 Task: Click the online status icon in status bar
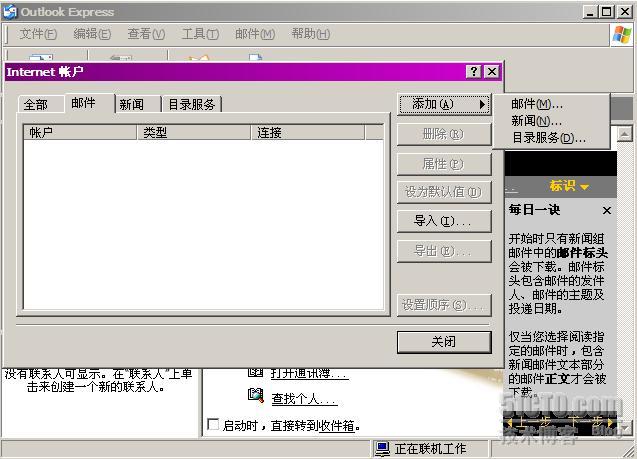[382, 449]
